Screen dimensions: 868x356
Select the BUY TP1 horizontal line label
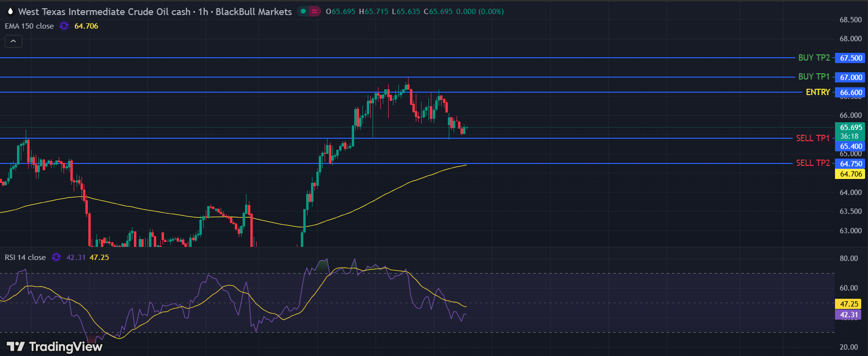pyautogui.click(x=814, y=77)
